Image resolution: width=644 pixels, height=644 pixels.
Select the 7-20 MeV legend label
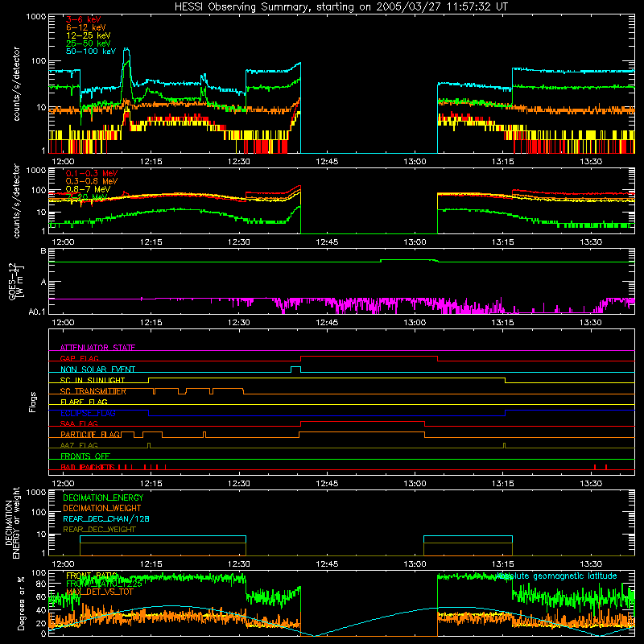click(x=87, y=197)
